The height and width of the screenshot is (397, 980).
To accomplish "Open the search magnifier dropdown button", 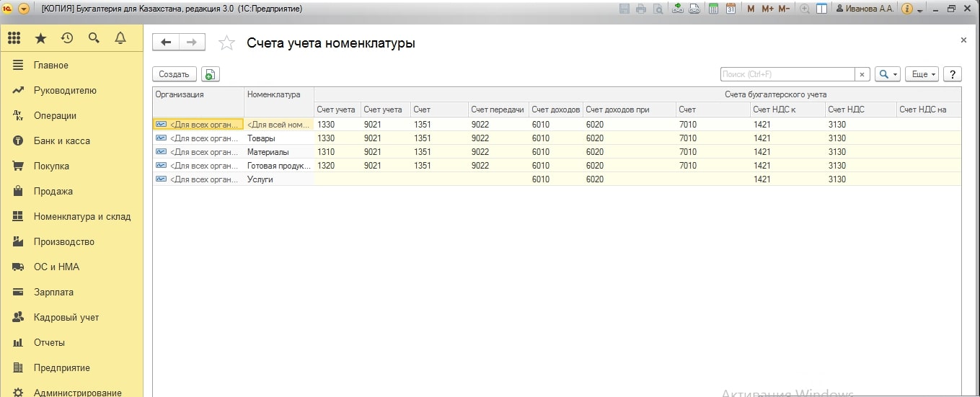I will 887,74.
